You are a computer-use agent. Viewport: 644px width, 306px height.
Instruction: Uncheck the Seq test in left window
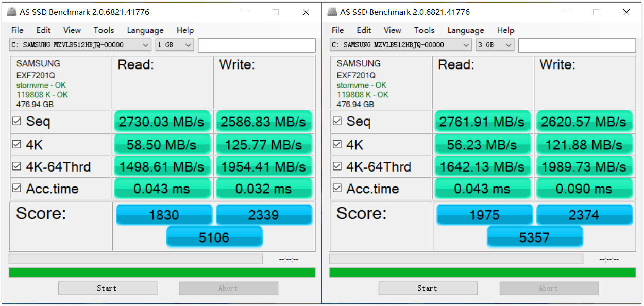(16, 122)
